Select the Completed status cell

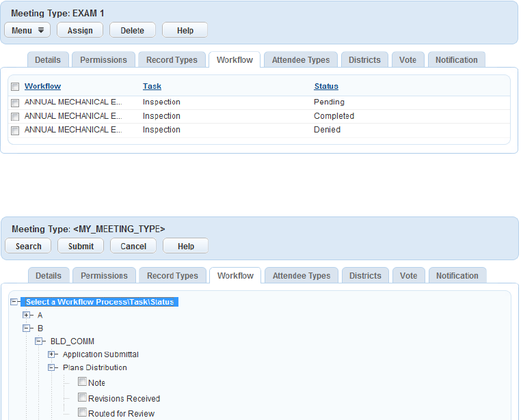pyautogui.click(x=334, y=116)
